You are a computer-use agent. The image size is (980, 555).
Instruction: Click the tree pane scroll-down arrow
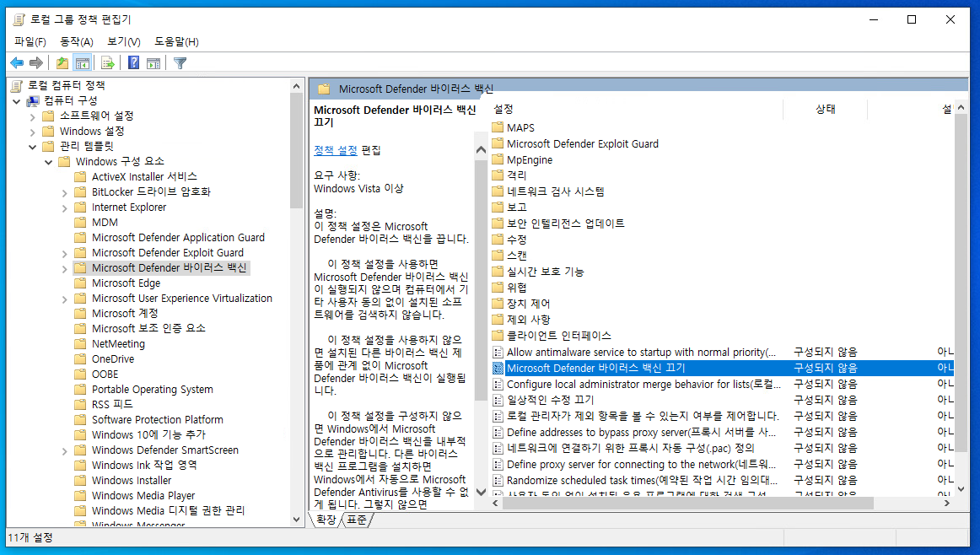296,520
